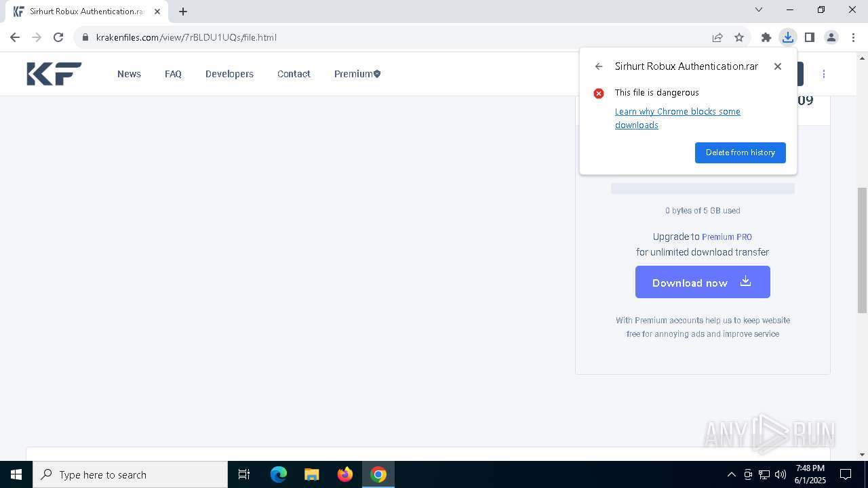Go back with the browser back arrow
Image resolution: width=868 pixels, height=488 pixels.
[15, 37]
